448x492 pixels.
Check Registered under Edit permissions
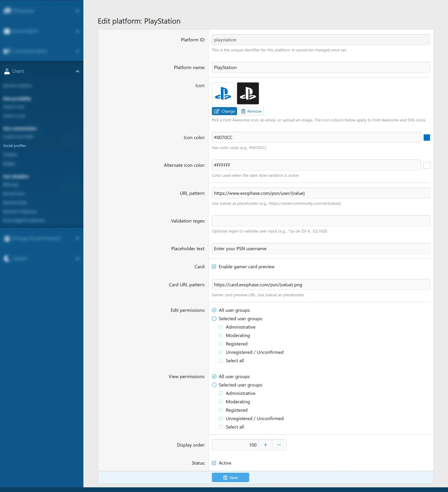tap(221, 344)
